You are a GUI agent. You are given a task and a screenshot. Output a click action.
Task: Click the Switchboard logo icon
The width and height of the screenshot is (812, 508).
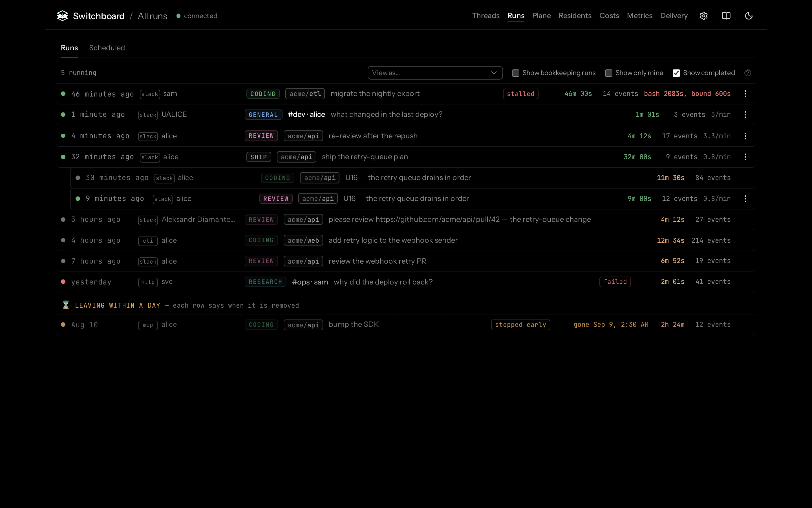tap(62, 16)
